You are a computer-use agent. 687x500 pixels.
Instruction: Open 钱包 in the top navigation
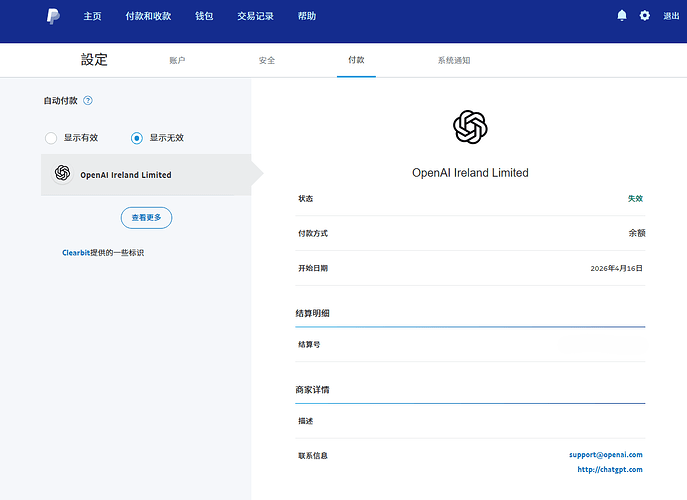click(204, 16)
